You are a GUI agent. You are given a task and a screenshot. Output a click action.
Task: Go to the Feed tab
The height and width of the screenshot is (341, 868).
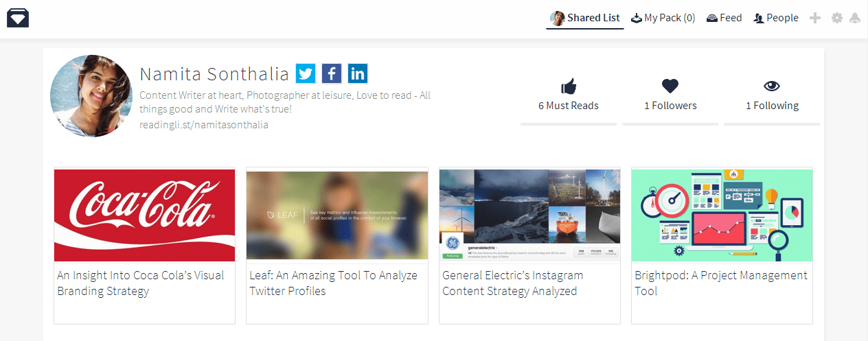(724, 18)
